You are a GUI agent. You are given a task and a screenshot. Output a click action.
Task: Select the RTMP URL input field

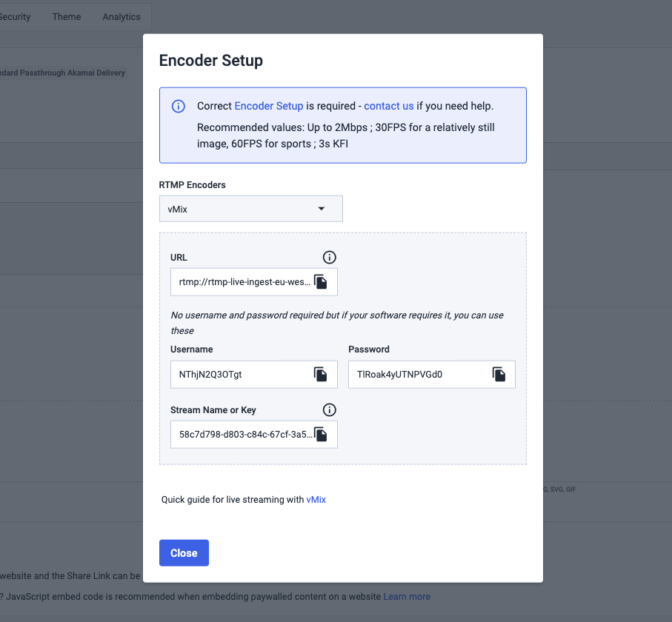(x=254, y=282)
